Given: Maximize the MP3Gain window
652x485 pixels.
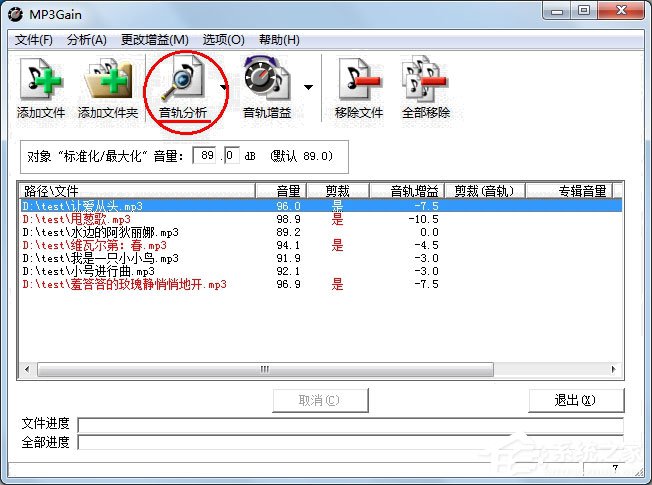Looking at the screenshot, I should 584,11.
